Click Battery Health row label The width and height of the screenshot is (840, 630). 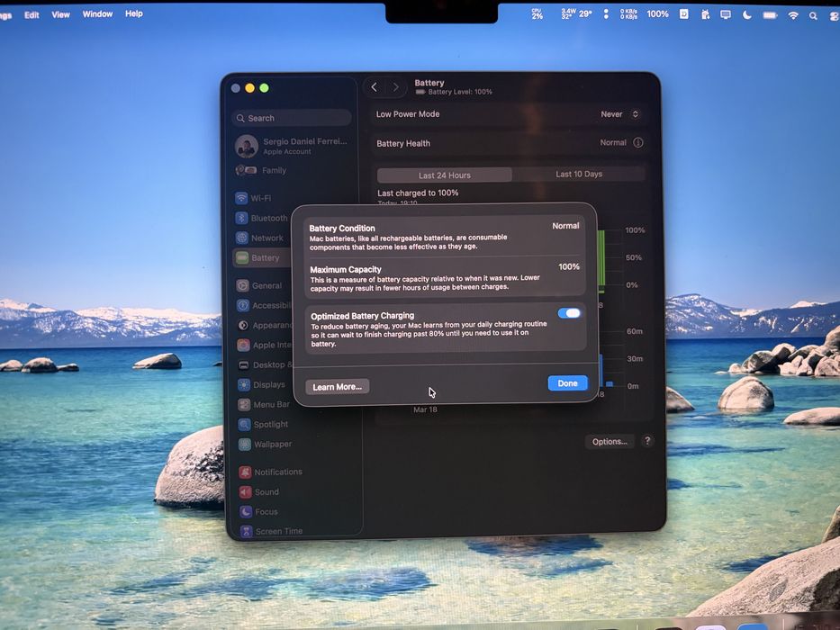click(403, 144)
